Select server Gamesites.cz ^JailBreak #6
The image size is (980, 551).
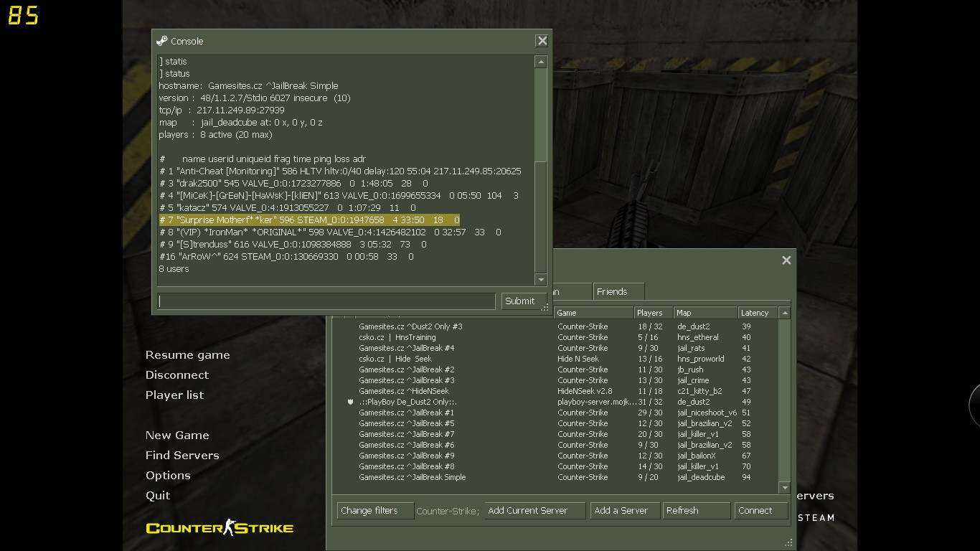point(557,445)
